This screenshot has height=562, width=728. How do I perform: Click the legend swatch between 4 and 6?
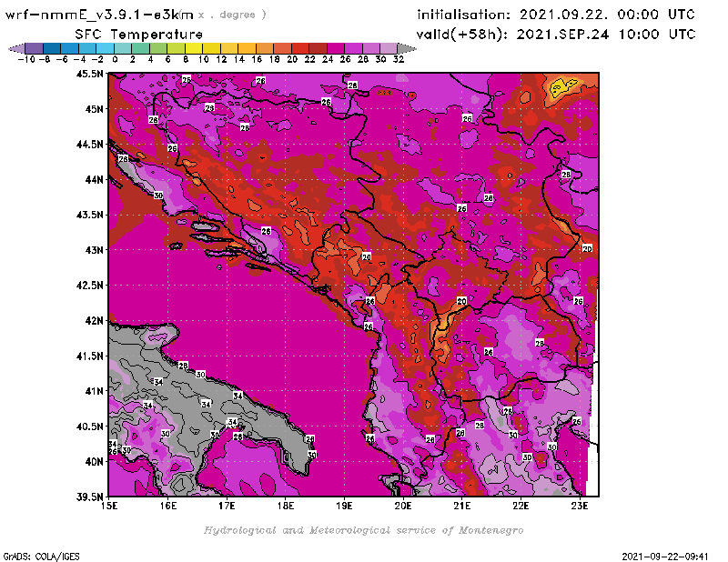[158, 48]
